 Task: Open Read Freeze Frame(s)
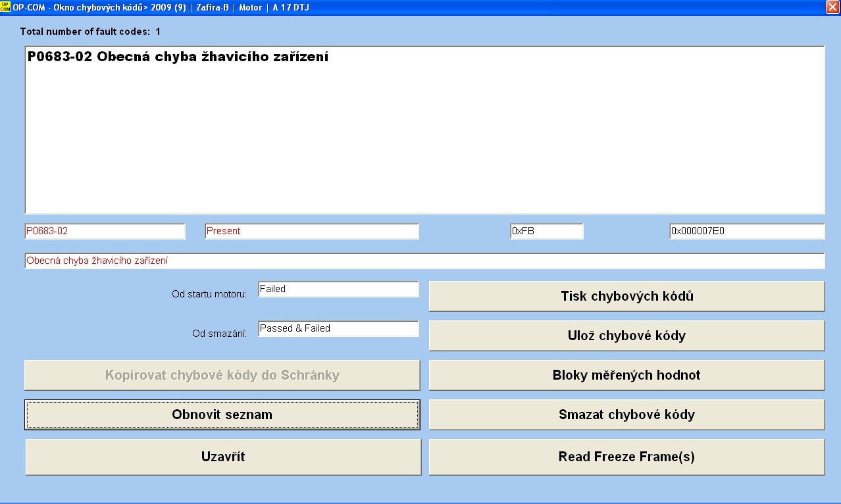click(626, 457)
